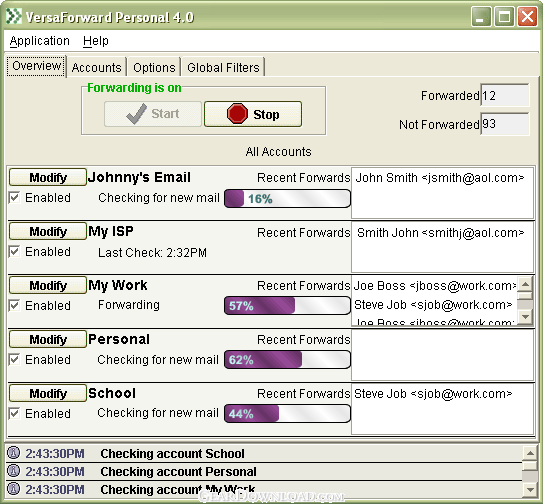
Task: Click the 62% progress bar for Personal
Action: click(x=287, y=360)
